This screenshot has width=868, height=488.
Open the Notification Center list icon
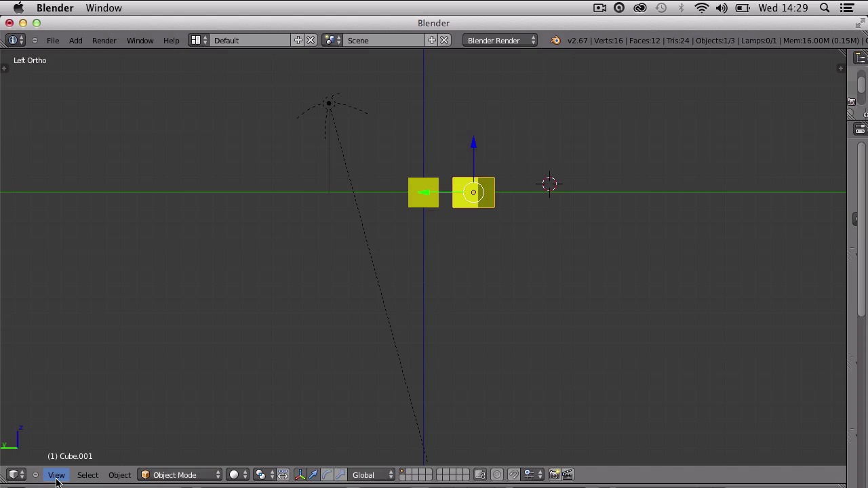[847, 8]
